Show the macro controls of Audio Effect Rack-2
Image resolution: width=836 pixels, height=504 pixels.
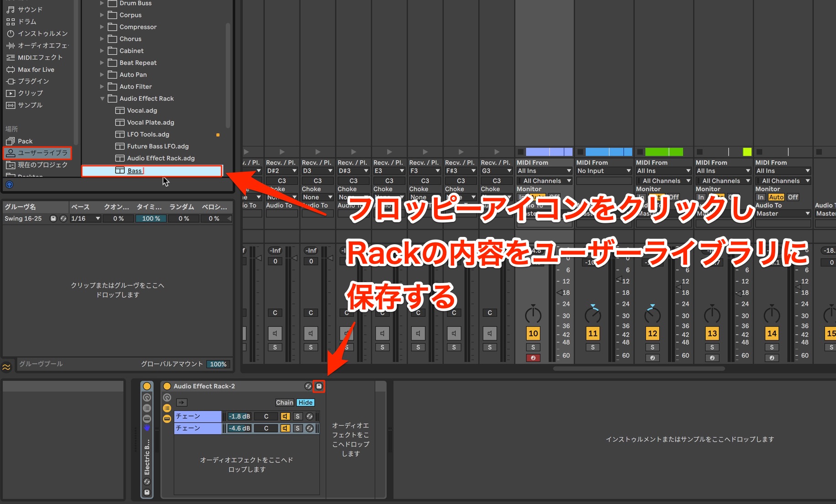[167, 398]
